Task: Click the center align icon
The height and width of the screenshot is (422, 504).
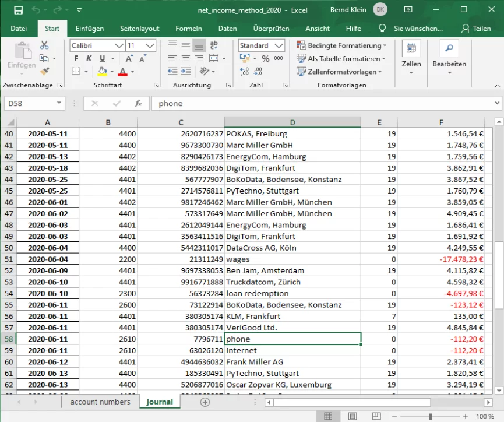Action: (x=185, y=58)
